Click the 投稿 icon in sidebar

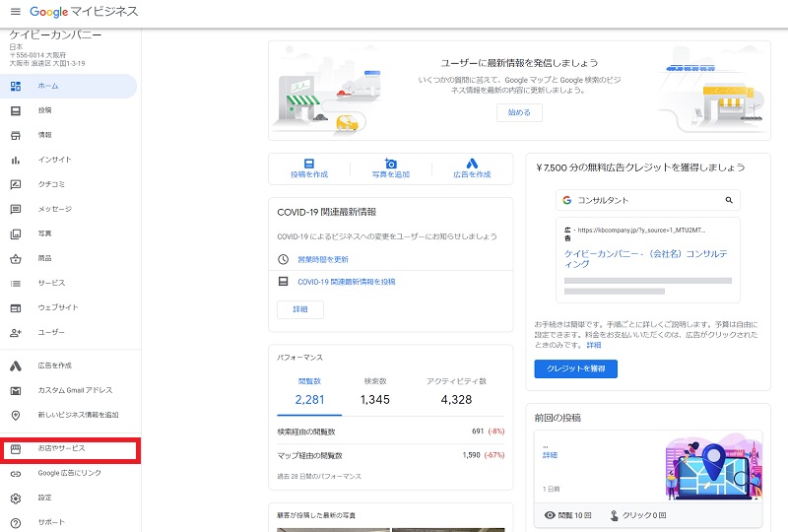16,110
